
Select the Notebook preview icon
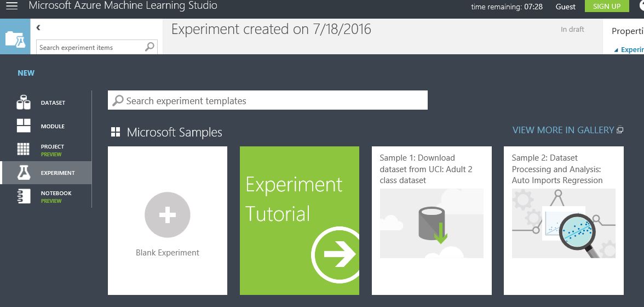pos(24,196)
